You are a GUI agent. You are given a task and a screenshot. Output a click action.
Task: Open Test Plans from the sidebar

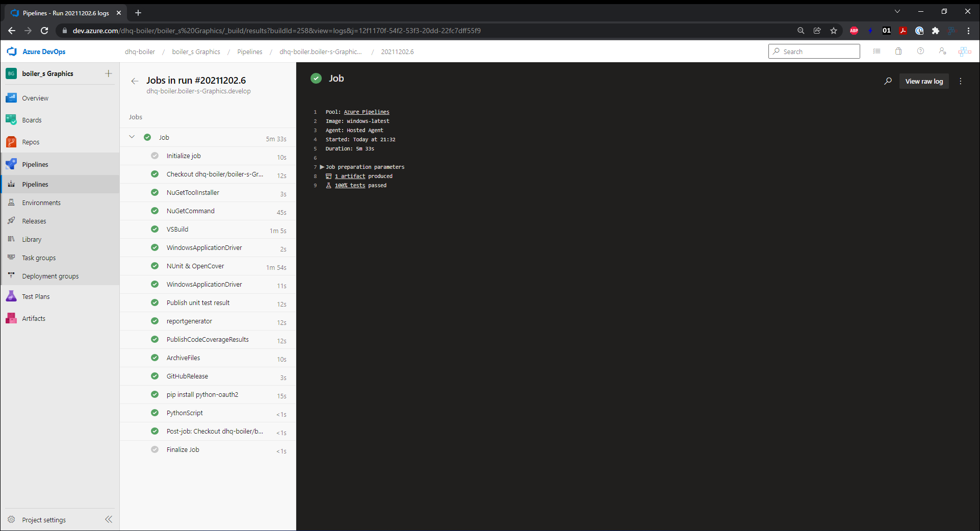(x=36, y=296)
